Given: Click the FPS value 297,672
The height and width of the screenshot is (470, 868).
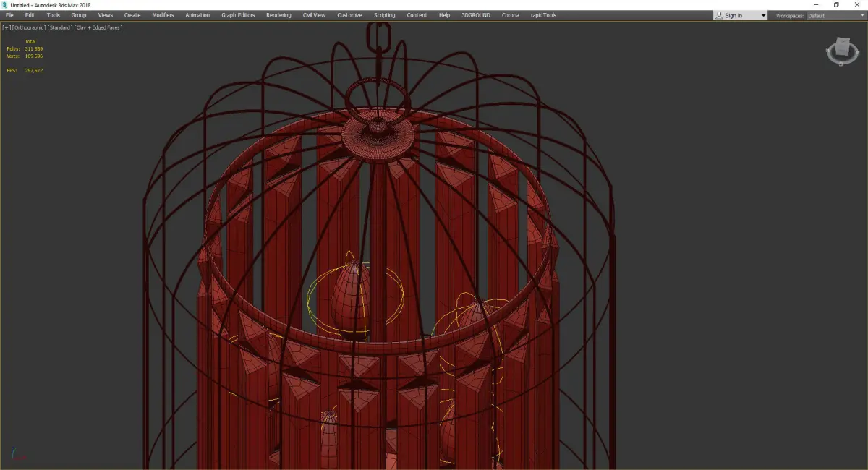Looking at the screenshot, I should 33,70.
